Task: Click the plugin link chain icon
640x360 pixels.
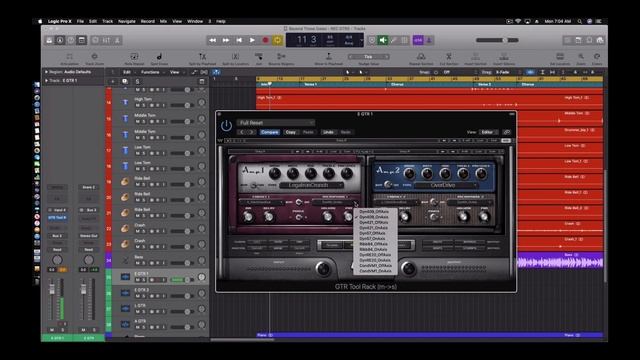Action: [507, 132]
